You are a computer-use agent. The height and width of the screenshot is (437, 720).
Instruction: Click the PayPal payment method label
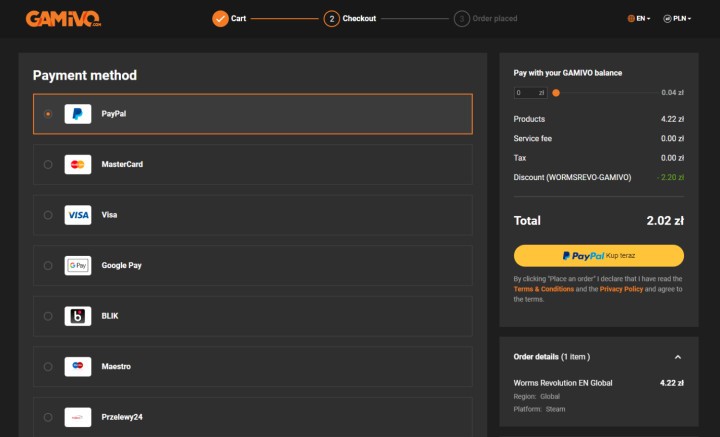click(x=114, y=114)
